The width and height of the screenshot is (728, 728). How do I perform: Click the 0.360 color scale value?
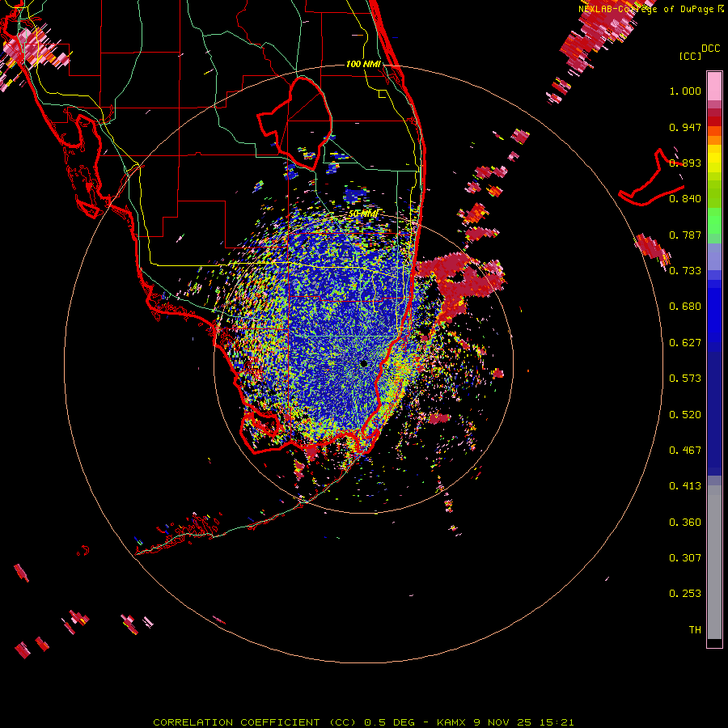click(x=685, y=523)
